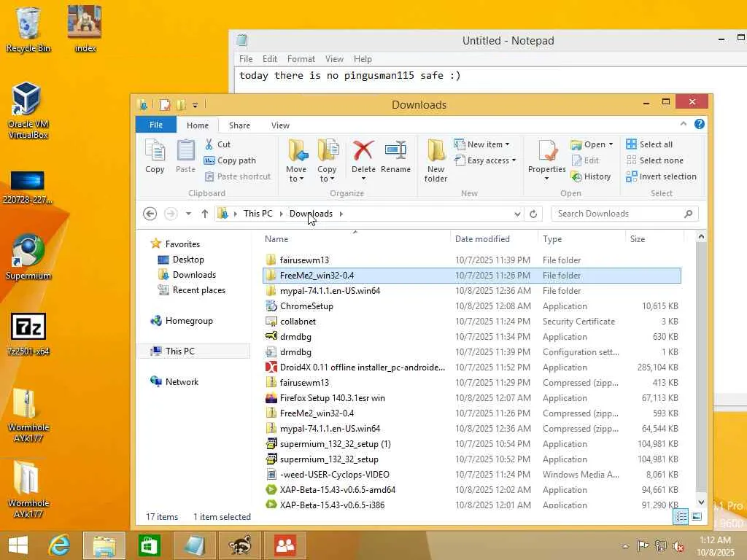Image resolution: width=747 pixels, height=560 pixels.
Task: Open the Delete dropdown arrow
Action: pos(363,179)
